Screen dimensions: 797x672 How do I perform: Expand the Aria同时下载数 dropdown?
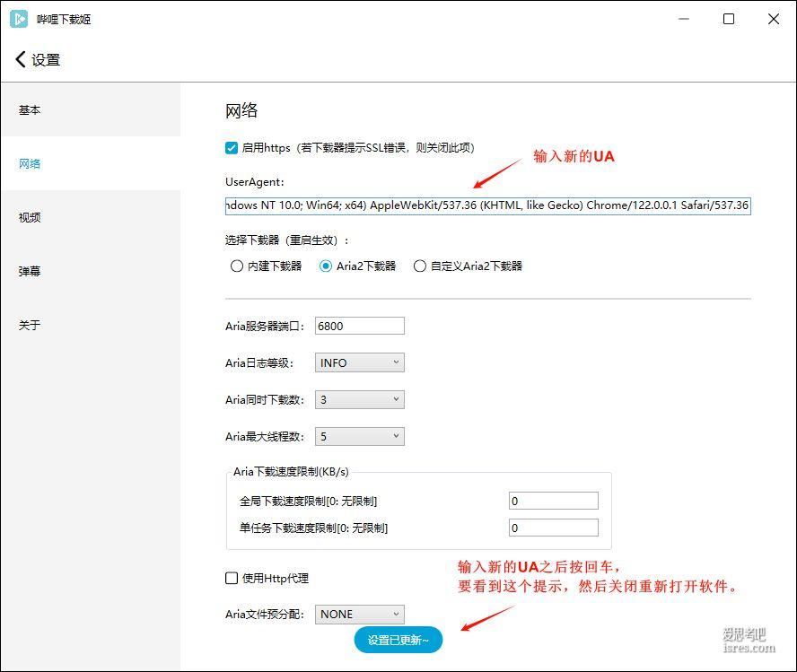[x=360, y=400]
